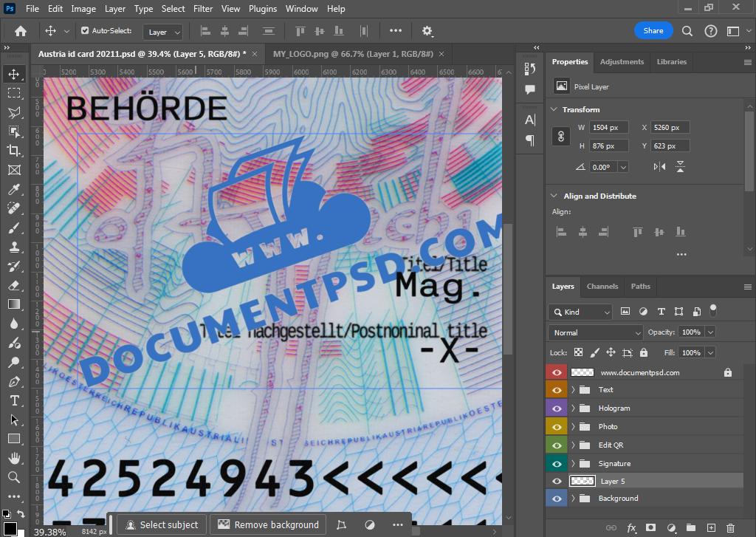756x537 pixels.
Task: Choose the Clone Stamp tool
Action: (14, 247)
